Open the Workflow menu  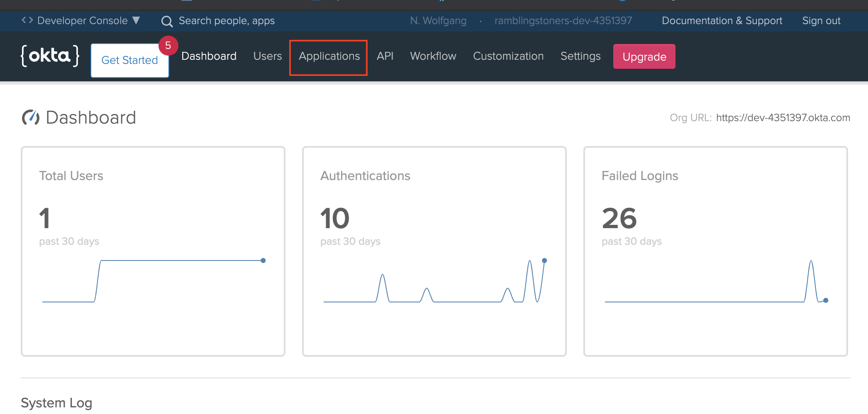(x=433, y=56)
